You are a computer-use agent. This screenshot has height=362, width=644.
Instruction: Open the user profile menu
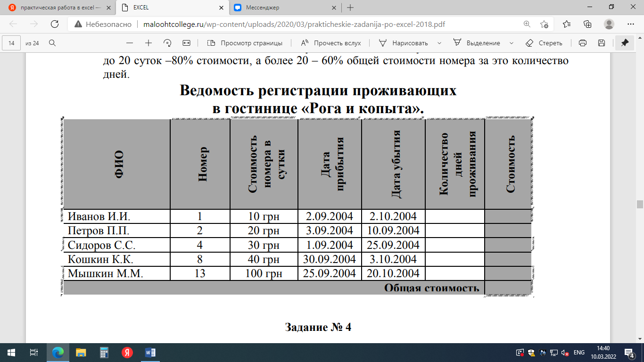click(609, 24)
